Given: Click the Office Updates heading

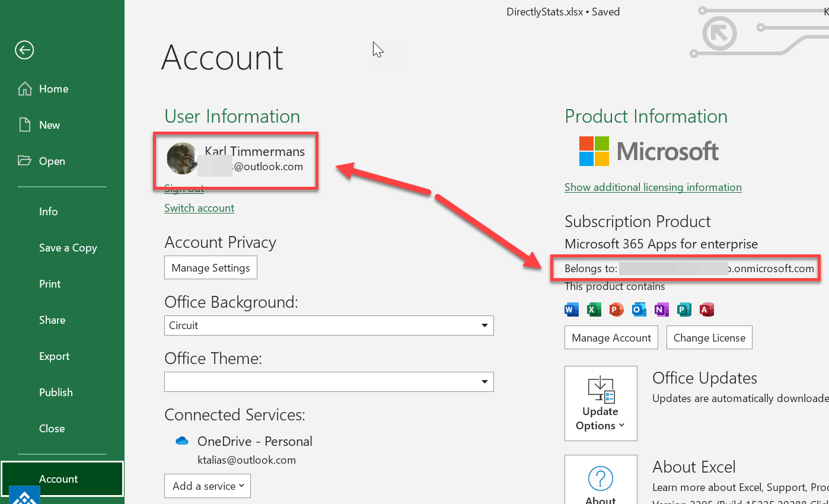Looking at the screenshot, I should click(704, 378).
